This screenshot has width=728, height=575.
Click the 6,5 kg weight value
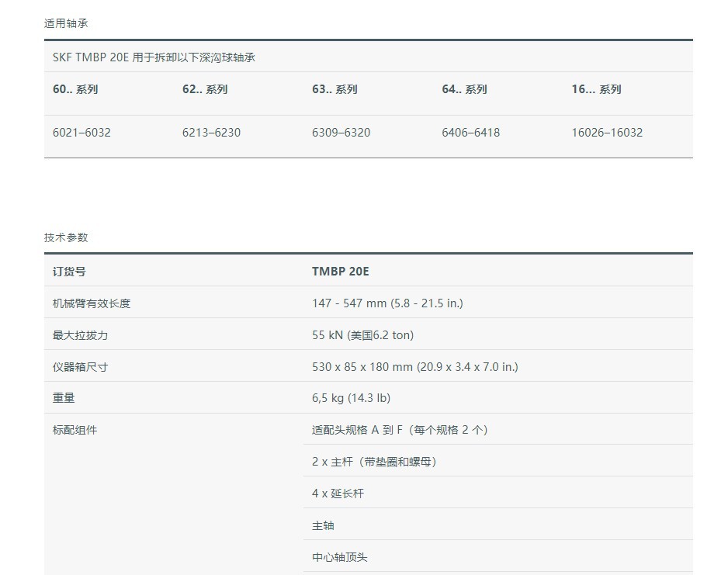(351, 398)
